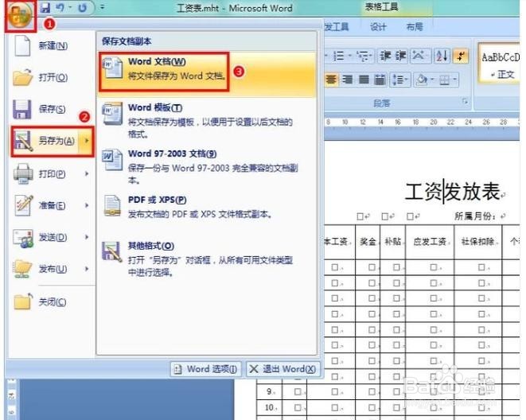Expand the 打印(P) submenu arrow
Screen dimensions: 526x420
[x=87, y=173]
